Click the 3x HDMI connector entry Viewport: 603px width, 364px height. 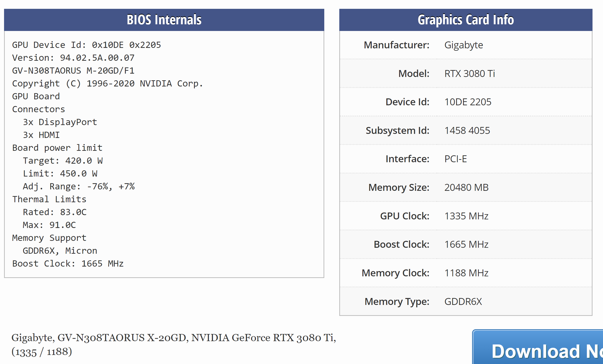pyautogui.click(x=41, y=135)
